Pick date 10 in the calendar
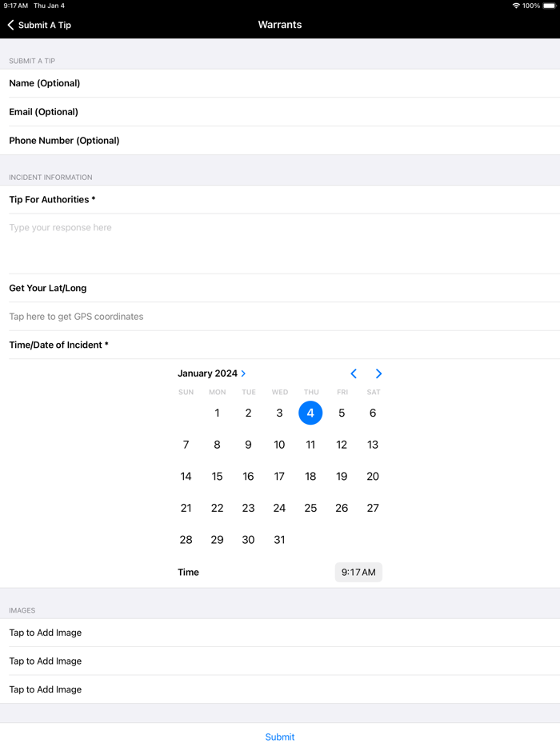Viewport: 560px width, 747px height. [x=279, y=445]
